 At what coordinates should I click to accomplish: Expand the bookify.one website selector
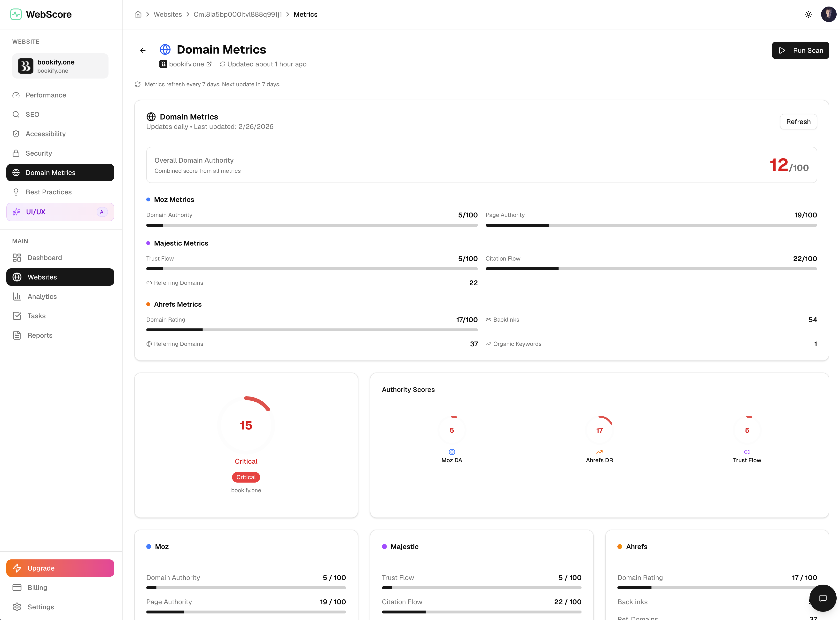[60, 66]
